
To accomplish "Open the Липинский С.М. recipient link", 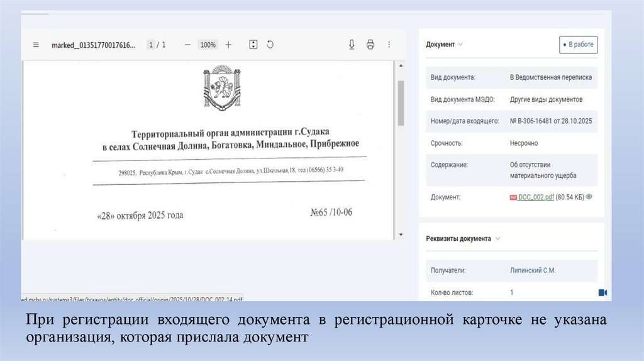I will point(533,270).
